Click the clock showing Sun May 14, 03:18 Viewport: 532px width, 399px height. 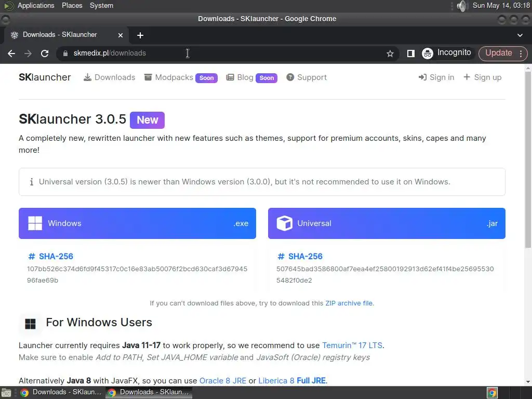tap(501, 5)
